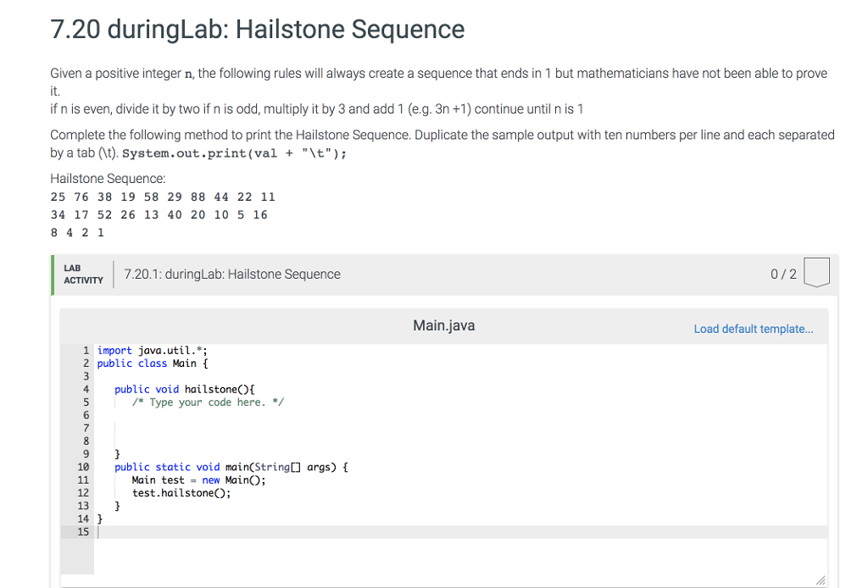
Task: Click the 7.20.1 duringLab activity title bar
Action: click(x=231, y=274)
